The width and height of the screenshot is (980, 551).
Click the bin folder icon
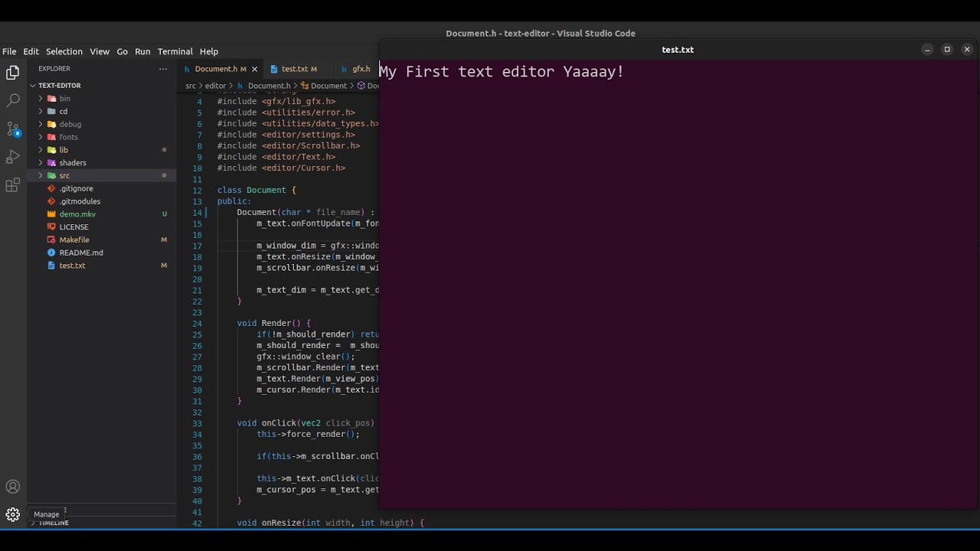pyautogui.click(x=52, y=99)
